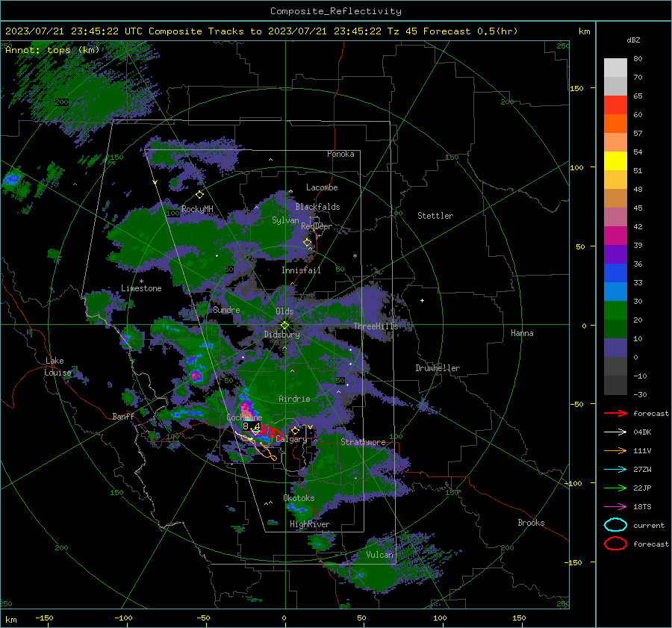Click the Didsbury town label
The image size is (672, 628).
click(281, 335)
